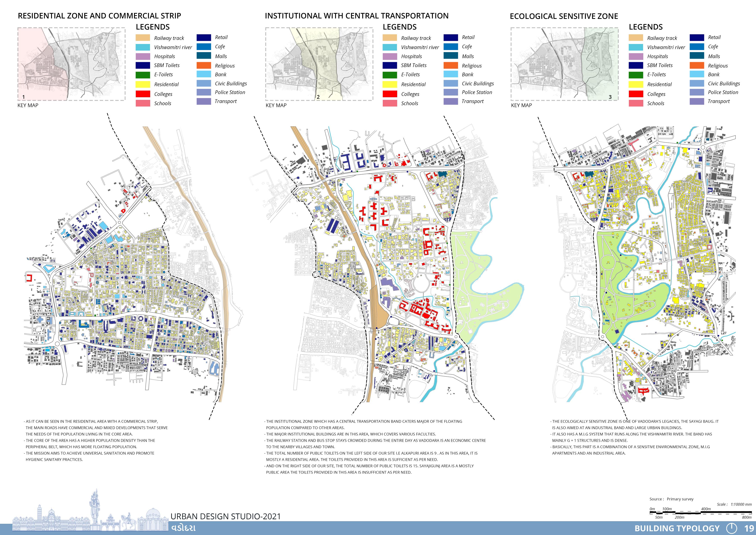Click the 'INSTITUTIONAL WITH CENTRAL TRANSPORTATION' heading
This screenshot has height=535, width=756.
point(357,16)
